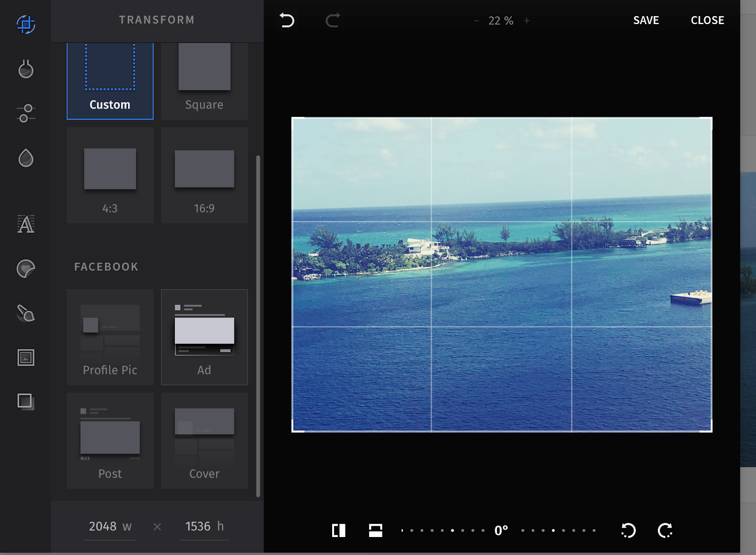Flip the image horizontally
This screenshot has height=555, width=756.
tap(339, 530)
